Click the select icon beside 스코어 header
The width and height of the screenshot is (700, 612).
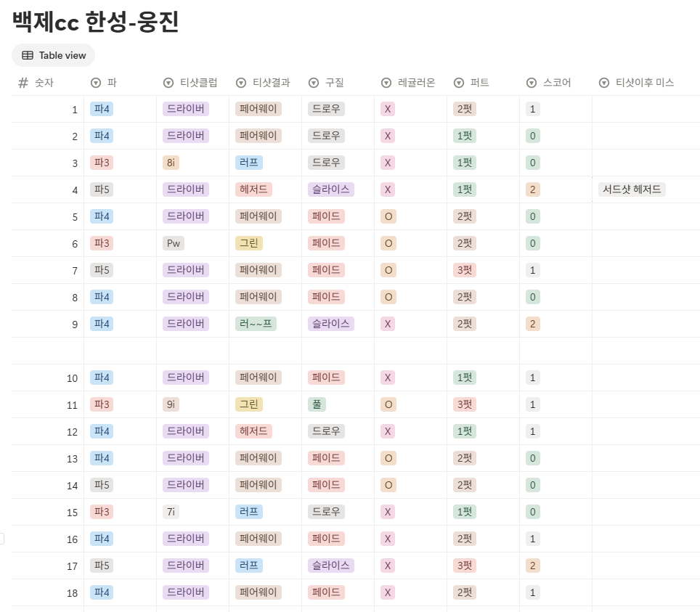(532, 83)
